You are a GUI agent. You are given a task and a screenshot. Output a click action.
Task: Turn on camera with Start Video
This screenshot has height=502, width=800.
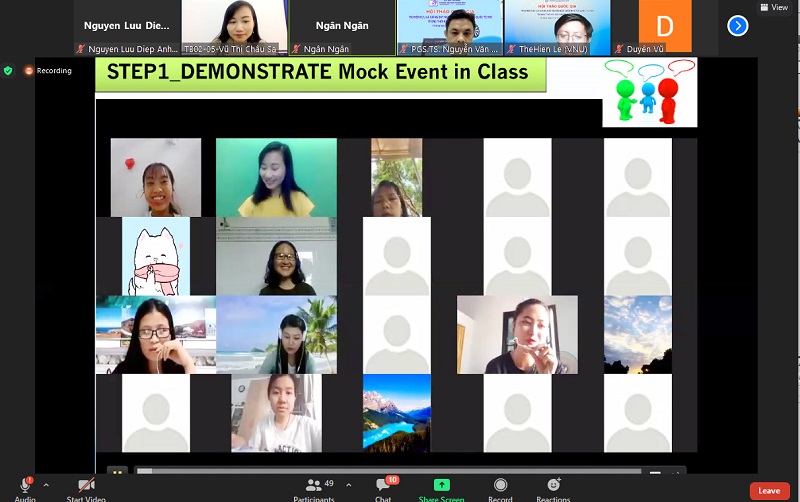[x=86, y=489]
